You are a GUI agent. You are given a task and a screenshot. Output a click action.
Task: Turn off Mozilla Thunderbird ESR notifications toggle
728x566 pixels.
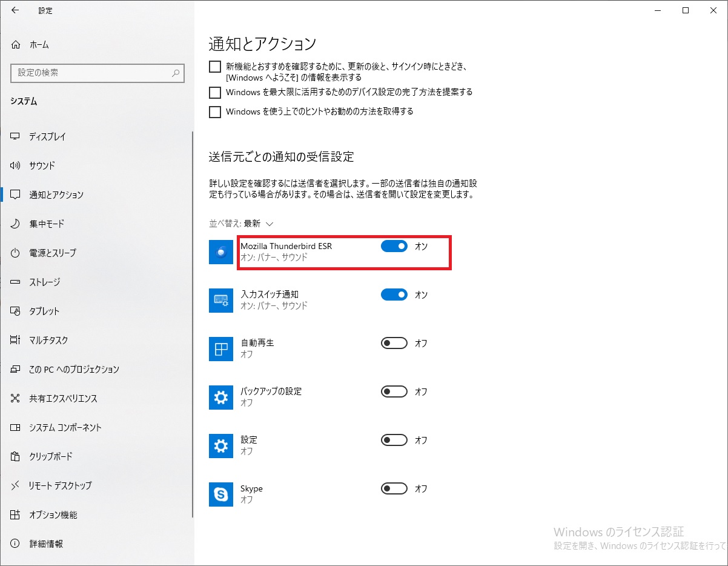[394, 246]
